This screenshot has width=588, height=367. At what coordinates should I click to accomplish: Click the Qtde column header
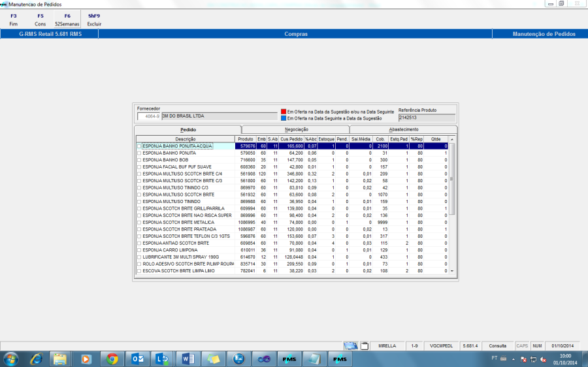click(436, 140)
